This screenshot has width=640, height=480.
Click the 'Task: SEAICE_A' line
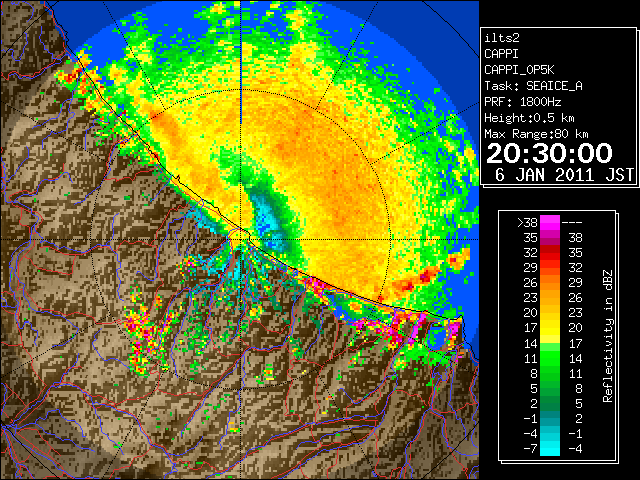tap(533, 86)
